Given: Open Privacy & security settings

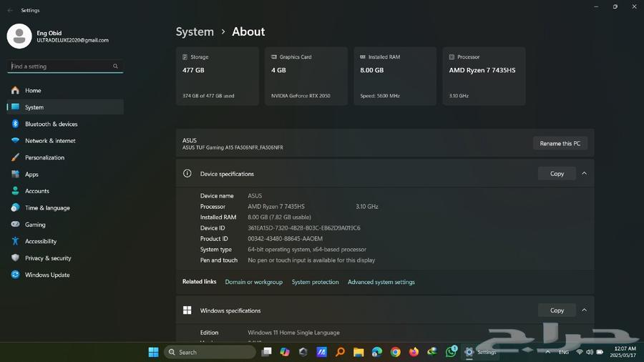Looking at the screenshot, I should [x=65, y=258].
